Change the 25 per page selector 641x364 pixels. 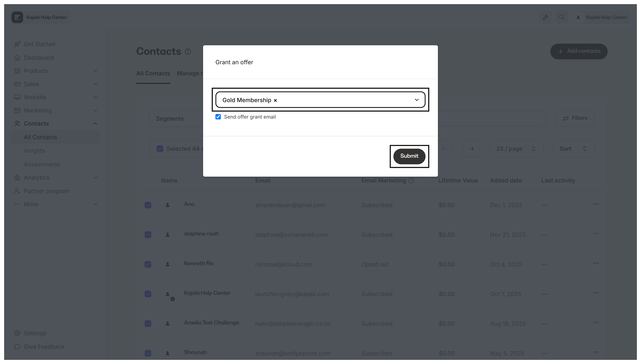point(516,148)
